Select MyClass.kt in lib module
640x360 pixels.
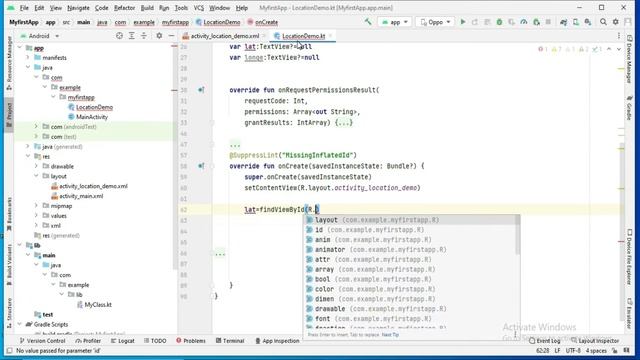[x=98, y=304]
